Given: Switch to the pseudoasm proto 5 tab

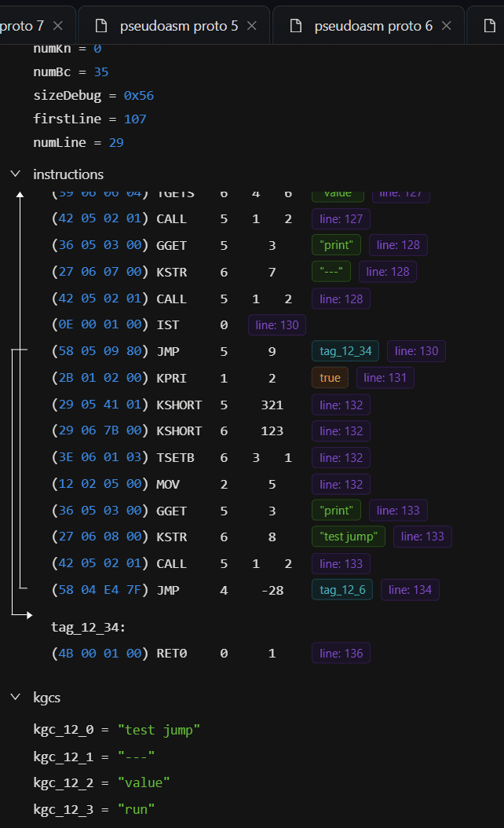Looking at the screenshot, I should coord(178,26).
